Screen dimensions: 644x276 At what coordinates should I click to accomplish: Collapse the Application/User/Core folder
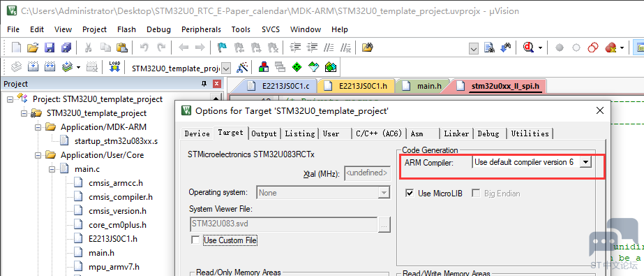[38, 155]
